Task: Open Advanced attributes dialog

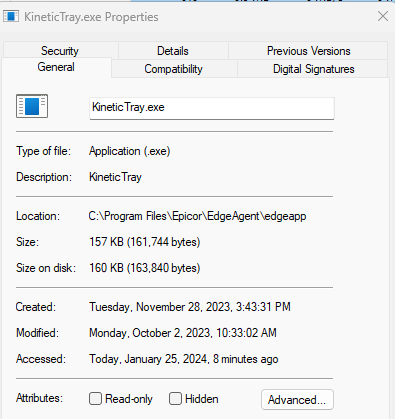Action: 297,399
